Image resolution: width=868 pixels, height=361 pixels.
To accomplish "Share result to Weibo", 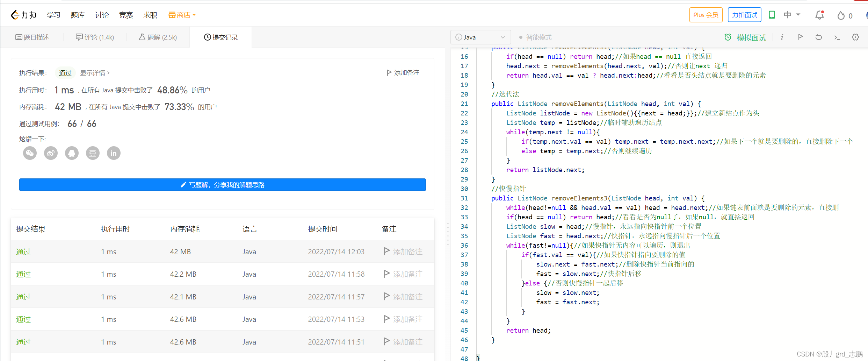I will click(x=51, y=153).
